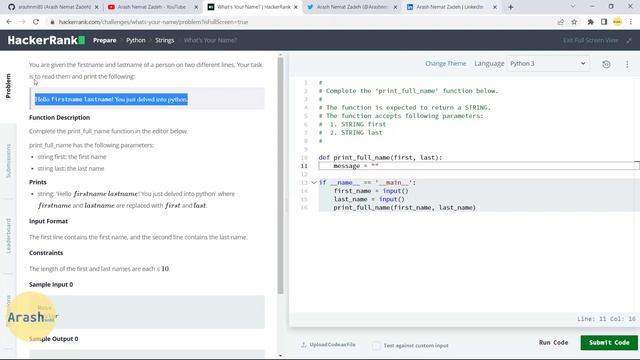Click the first_name = input() code line
The height and width of the screenshot is (360, 640).
click(371, 191)
